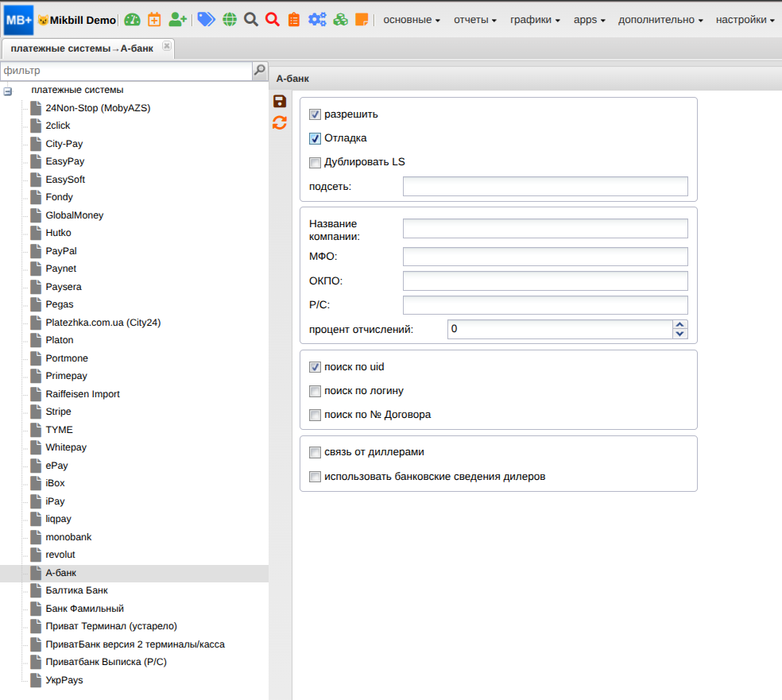Save A-банк settings with floppy disk icon
Image resolution: width=782 pixels, height=700 pixels.
[280, 101]
